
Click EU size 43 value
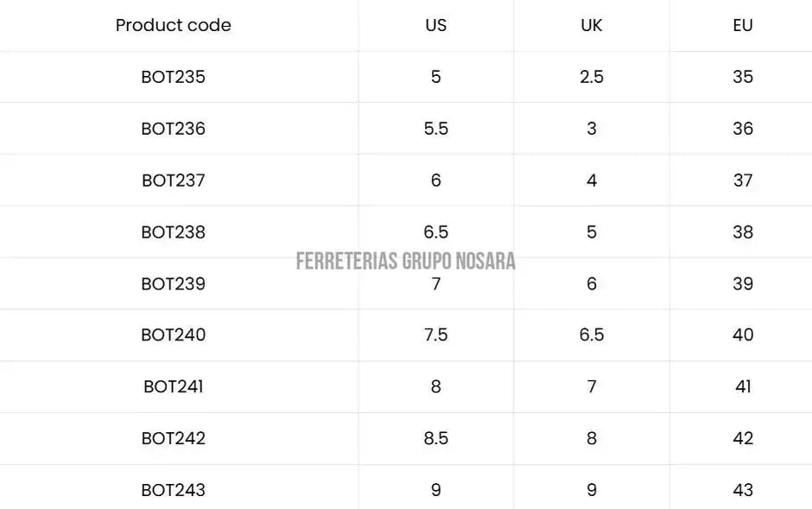point(743,490)
